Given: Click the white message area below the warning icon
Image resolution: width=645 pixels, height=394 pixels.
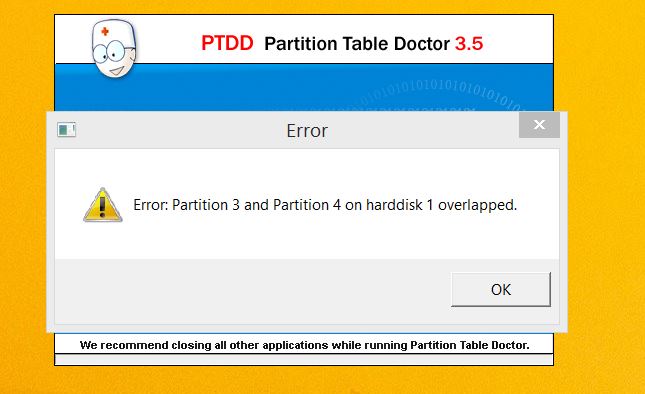Looking at the screenshot, I should pyautogui.click(x=103, y=241).
